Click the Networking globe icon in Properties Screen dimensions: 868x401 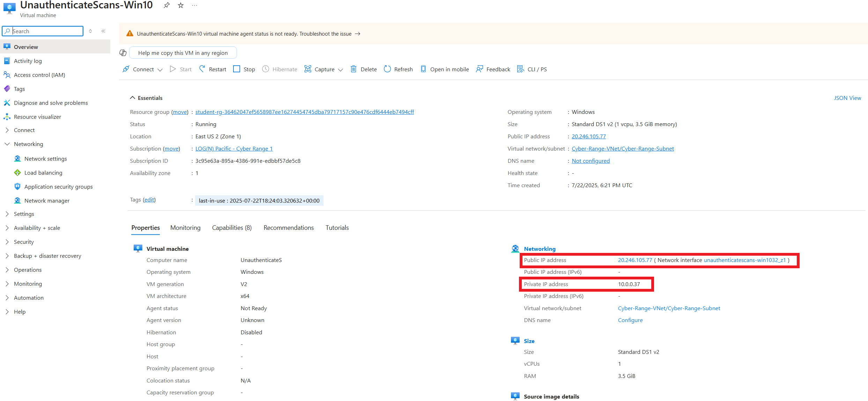tap(515, 249)
